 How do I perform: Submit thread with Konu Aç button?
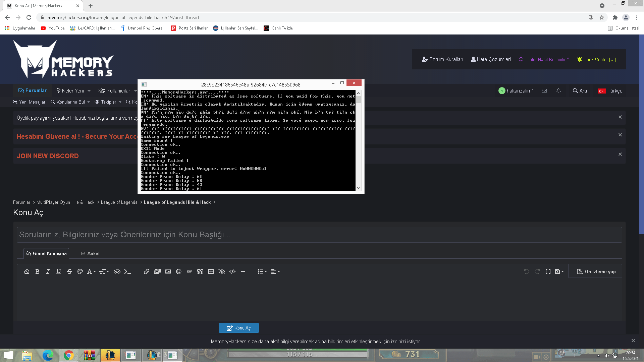[x=239, y=328]
